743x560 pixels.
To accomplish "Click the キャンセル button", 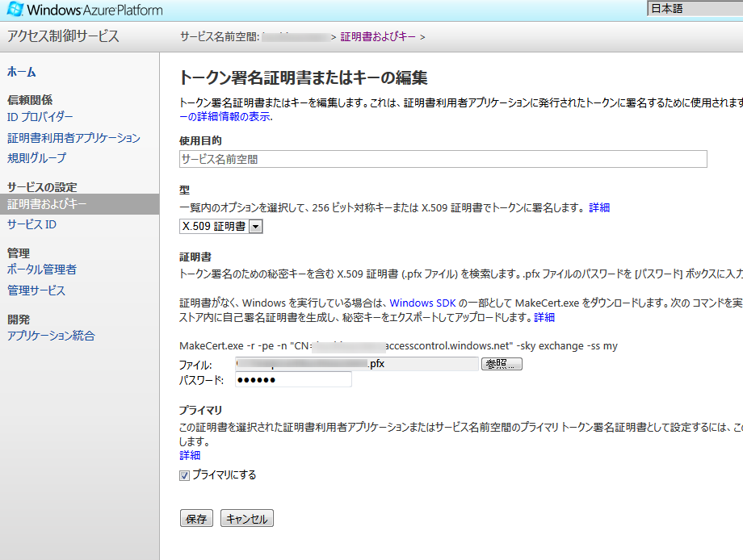I will 247,519.
